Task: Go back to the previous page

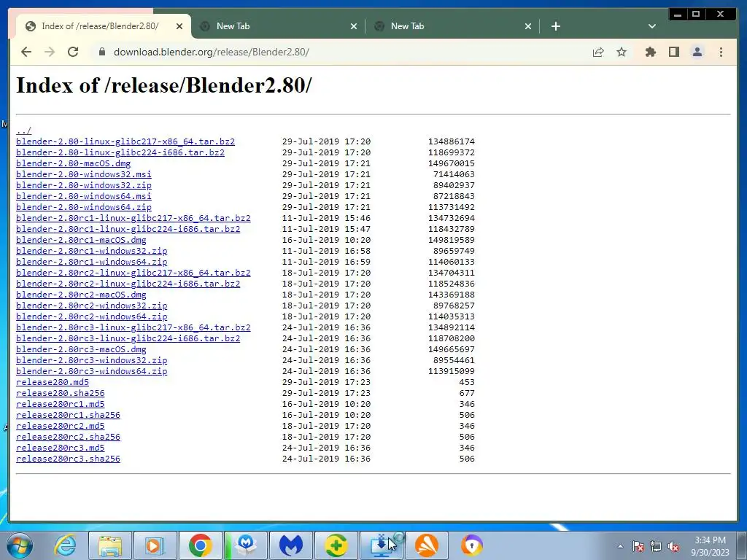Action: click(26, 52)
